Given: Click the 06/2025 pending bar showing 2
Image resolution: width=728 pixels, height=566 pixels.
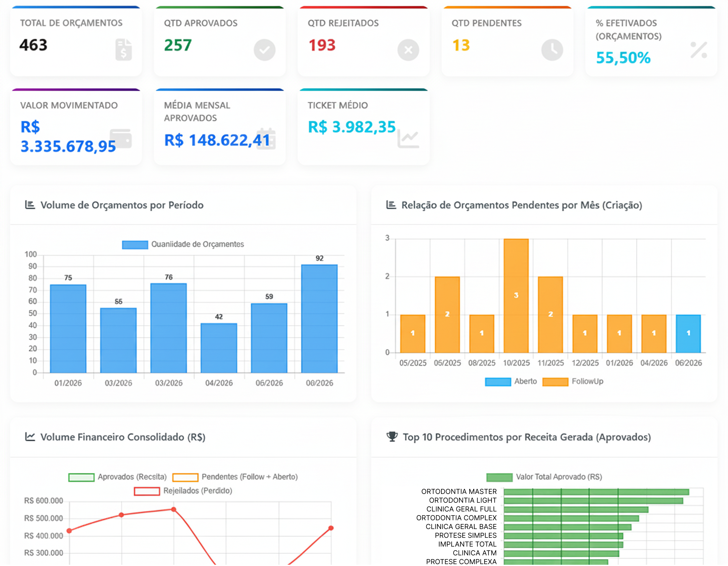Looking at the screenshot, I should [447, 315].
